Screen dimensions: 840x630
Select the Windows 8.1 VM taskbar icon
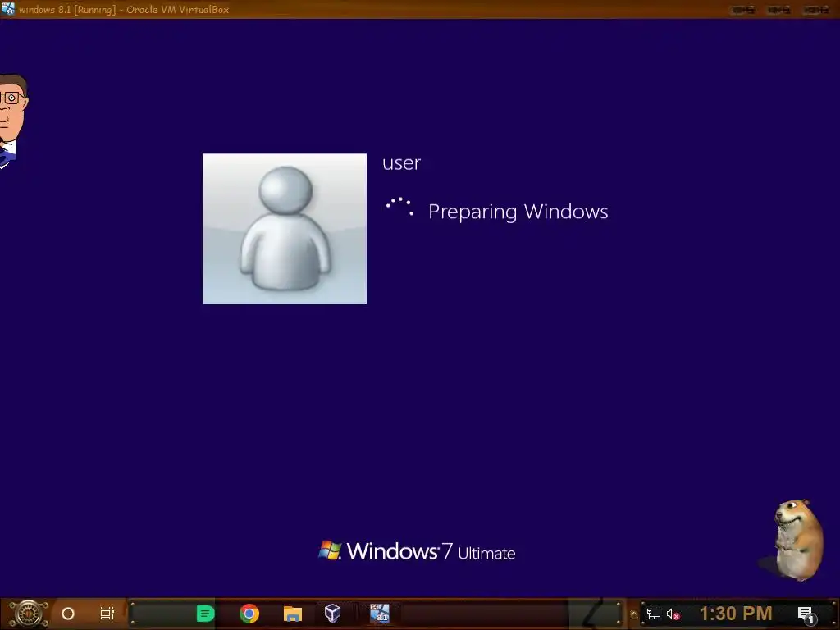pos(379,614)
